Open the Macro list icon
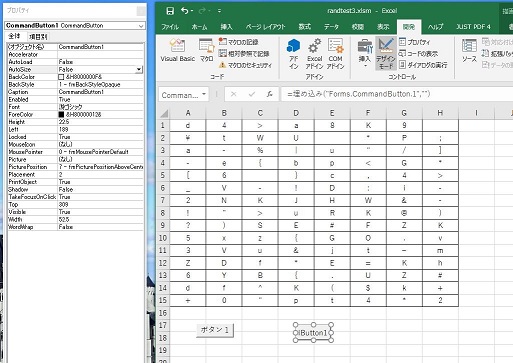This screenshot has width=513, height=363. click(207, 50)
